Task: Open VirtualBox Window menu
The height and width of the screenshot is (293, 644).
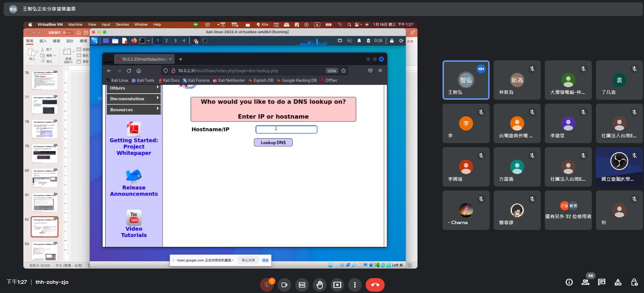Action: 141,24
